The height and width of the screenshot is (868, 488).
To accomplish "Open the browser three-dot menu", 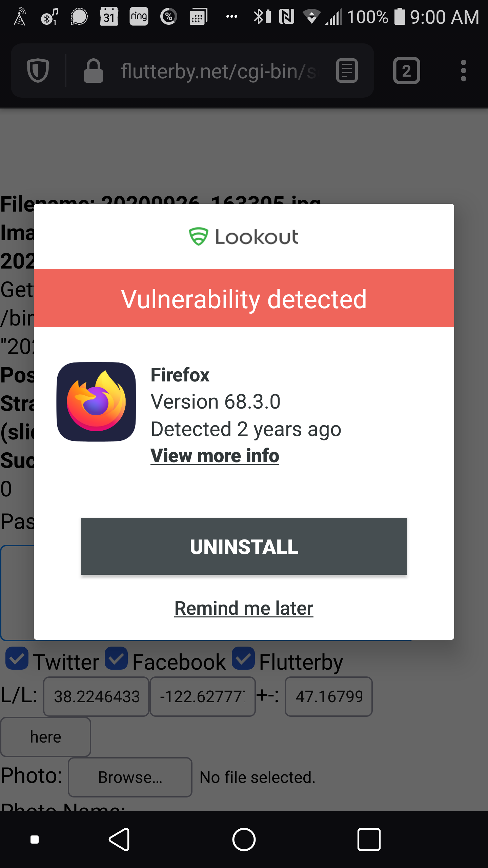I will (x=463, y=71).
